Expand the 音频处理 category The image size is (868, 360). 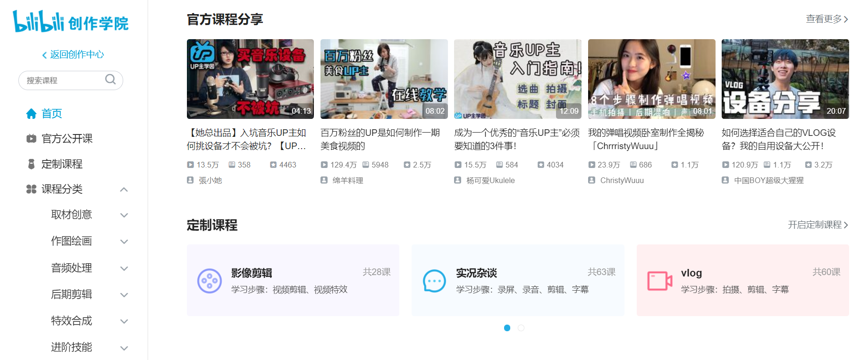[x=124, y=268]
